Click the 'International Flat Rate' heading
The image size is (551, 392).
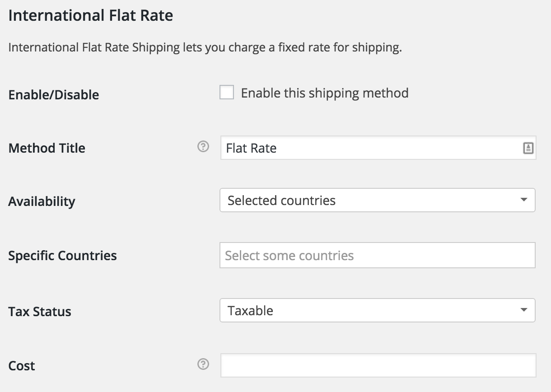click(91, 16)
